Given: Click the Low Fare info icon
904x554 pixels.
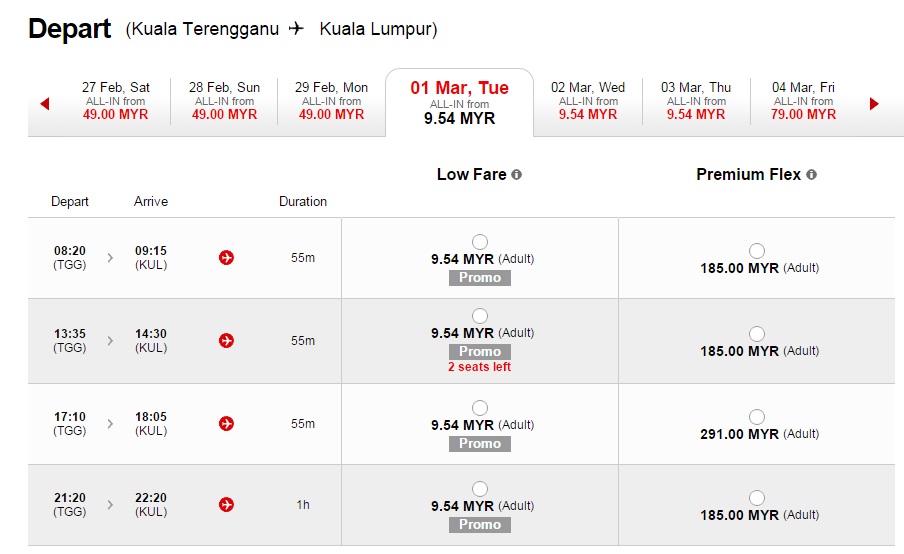Looking at the screenshot, I should pyautogui.click(x=517, y=175).
